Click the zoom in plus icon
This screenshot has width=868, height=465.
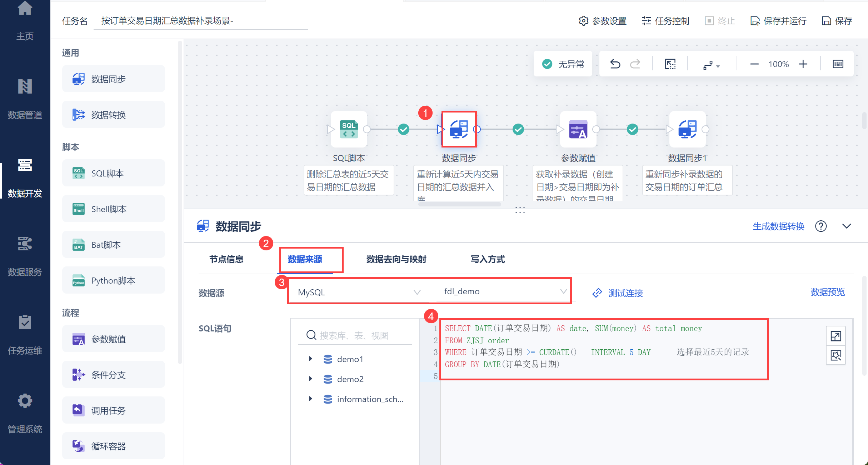click(803, 64)
